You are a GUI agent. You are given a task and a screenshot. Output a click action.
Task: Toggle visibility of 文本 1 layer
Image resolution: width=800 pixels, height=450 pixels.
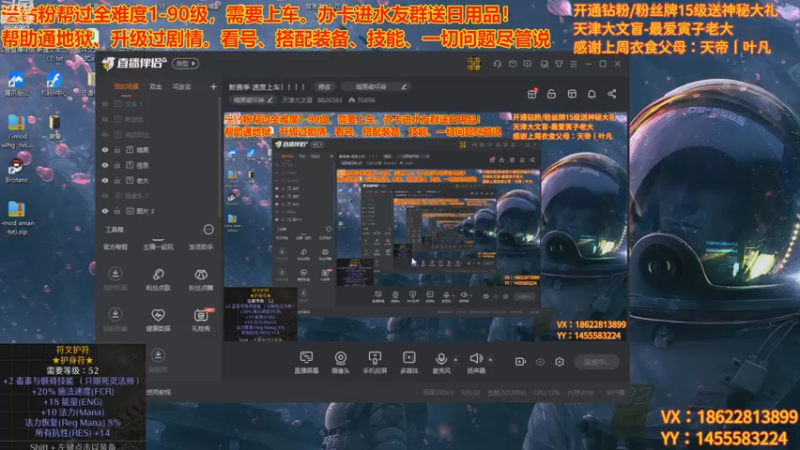(x=105, y=104)
